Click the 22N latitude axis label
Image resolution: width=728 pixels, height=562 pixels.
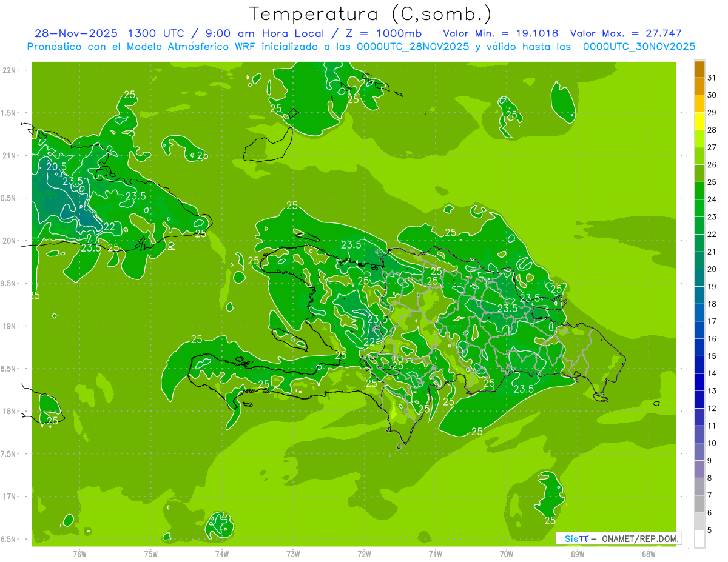pos(10,70)
